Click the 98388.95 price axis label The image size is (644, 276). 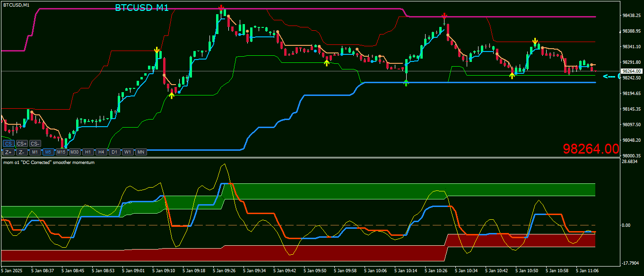[632, 31]
